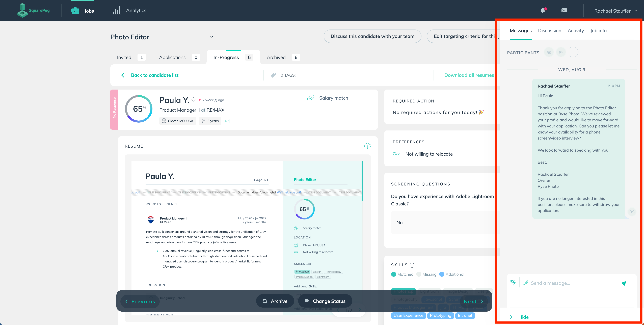Open the Analytics navigation item

(129, 11)
